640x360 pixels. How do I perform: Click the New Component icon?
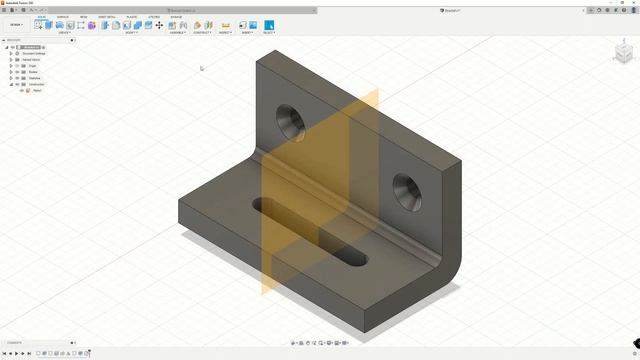point(172,25)
